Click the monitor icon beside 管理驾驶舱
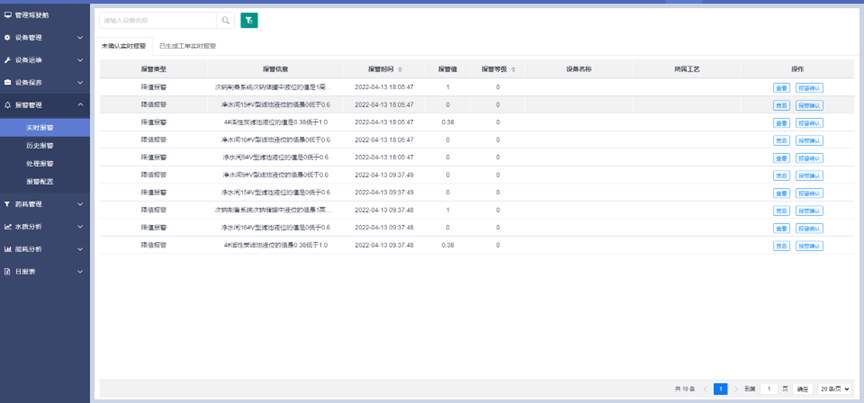The width and height of the screenshot is (864, 403). pos(8,15)
